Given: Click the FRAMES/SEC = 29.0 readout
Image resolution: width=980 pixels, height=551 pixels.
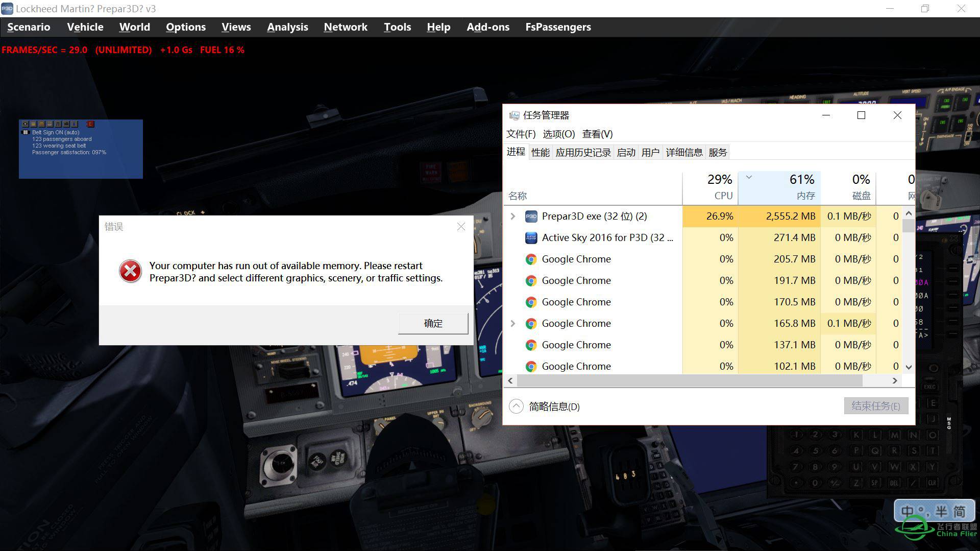Looking at the screenshot, I should [44, 50].
